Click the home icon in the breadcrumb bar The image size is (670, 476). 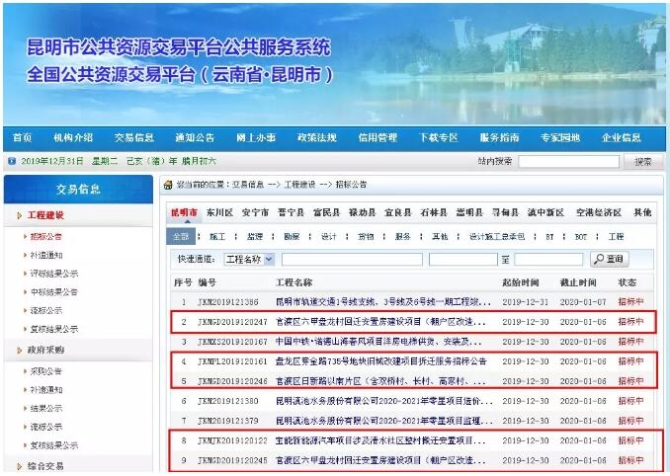click(168, 185)
